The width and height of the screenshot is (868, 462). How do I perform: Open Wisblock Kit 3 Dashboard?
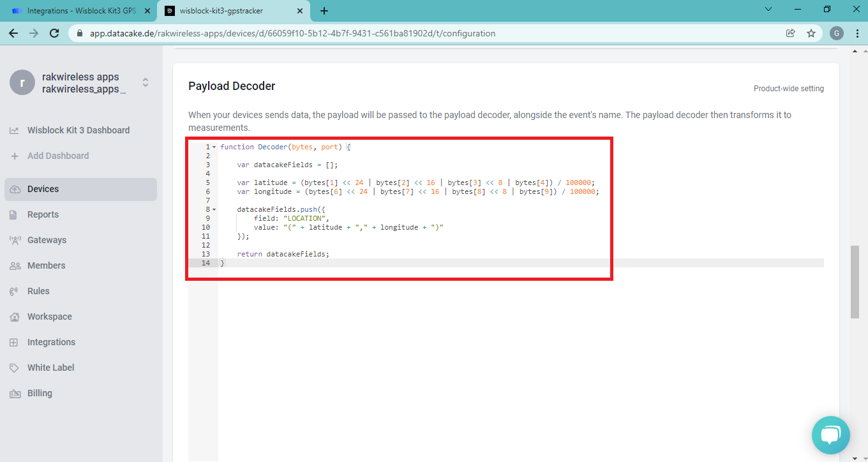[78, 130]
